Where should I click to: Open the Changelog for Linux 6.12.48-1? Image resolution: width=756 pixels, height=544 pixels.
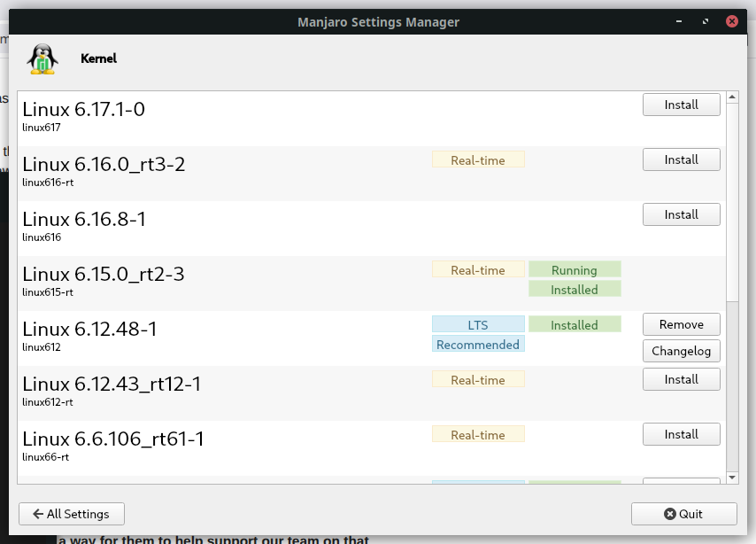[x=681, y=351]
